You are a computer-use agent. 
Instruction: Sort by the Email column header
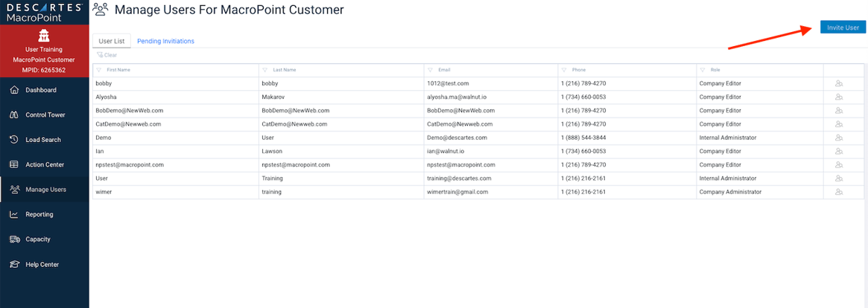click(x=445, y=70)
